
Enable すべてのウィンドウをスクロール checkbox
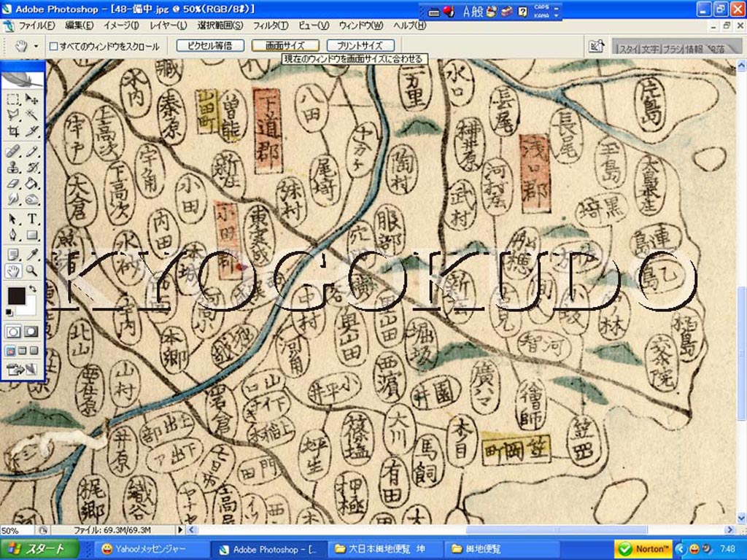54,46
